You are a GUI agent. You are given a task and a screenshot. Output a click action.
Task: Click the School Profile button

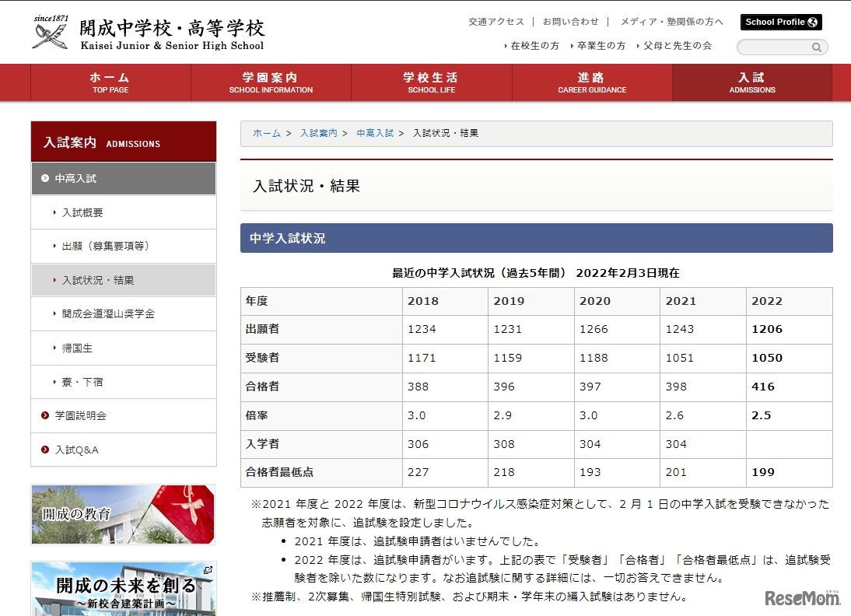point(780,22)
